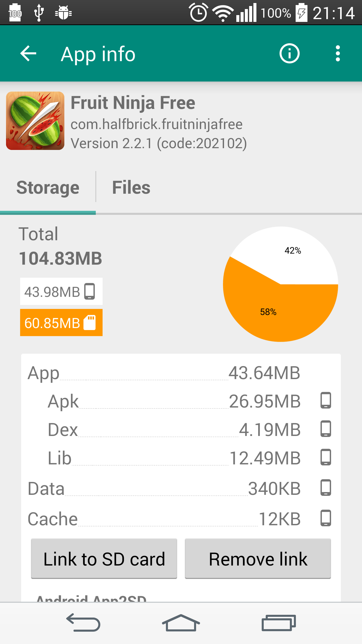Tap the phone icon beside Cache size
This screenshot has height=644, width=362.
[326, 518]
